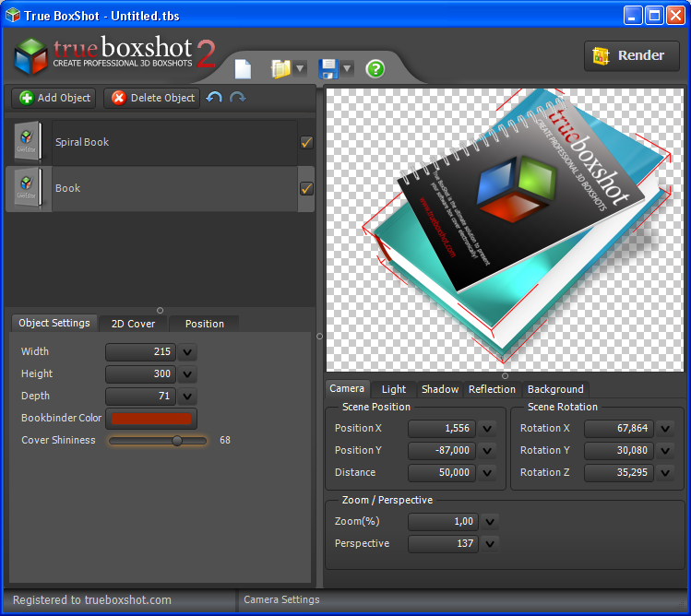Expand the Rotation X dropdown arrow

(664, 428)
